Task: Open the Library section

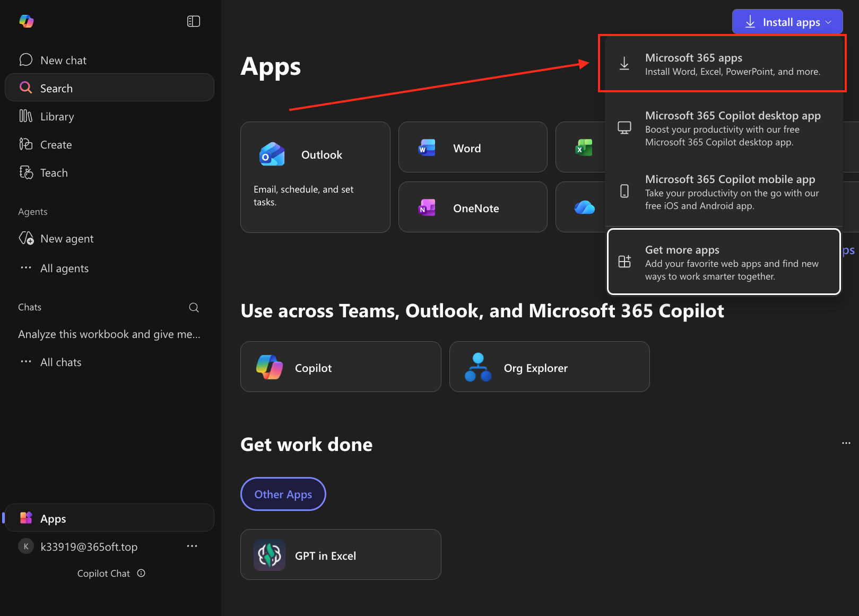Action: 57,116
